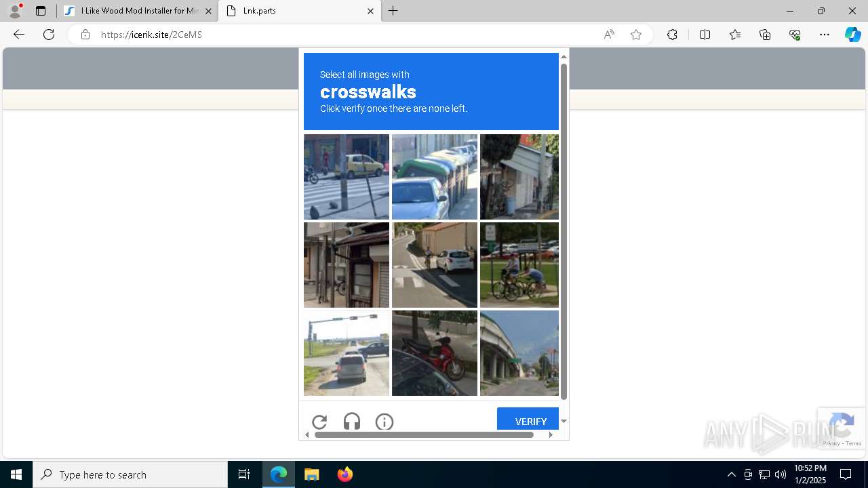Open a new browser tab
The width and height of the screenshot is (868, 488).
click(393, 11)
